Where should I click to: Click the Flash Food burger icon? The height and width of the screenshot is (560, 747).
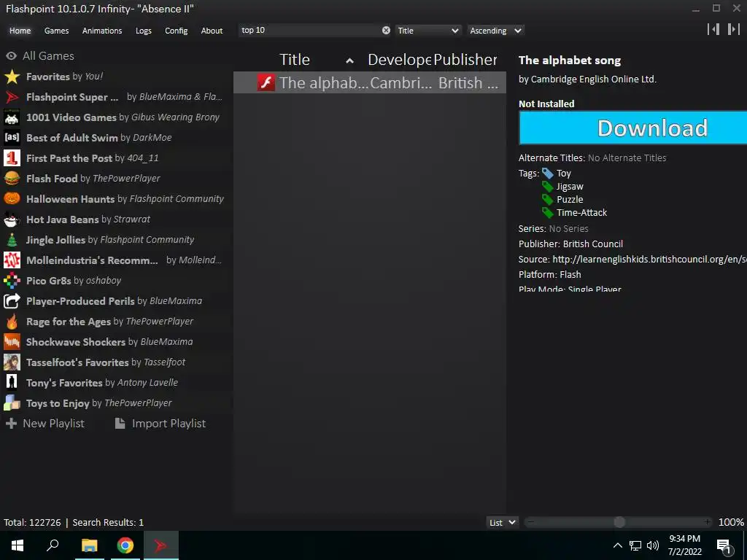pyautogui.click(x=12, y=179)
